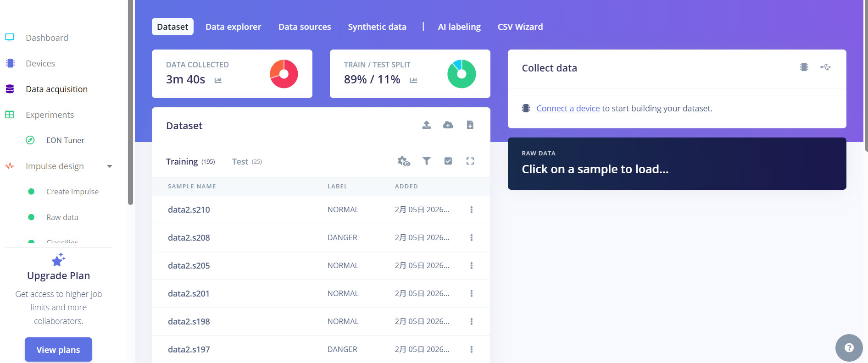This screenshot has width=868, height=363.
Task: Toggle the select multiple samples checkbox icon
Action: [448, 161]
